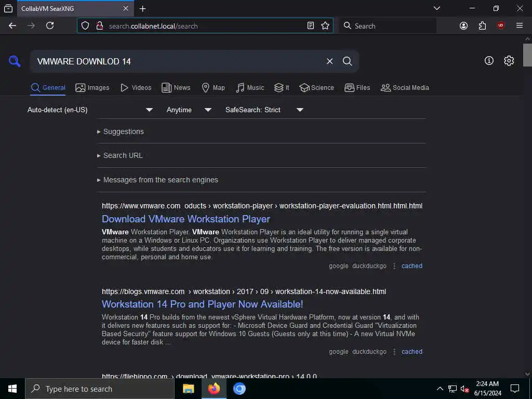532x399 pixels.
Task: Open the SearXNG about info icon
Action: click(x=489, y=61)
